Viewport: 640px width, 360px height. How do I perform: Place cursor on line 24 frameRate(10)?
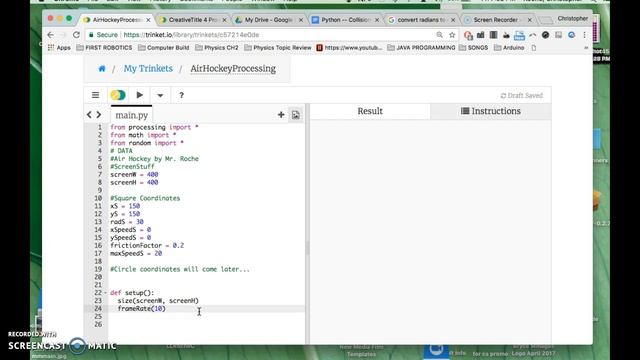click(142, 309)
